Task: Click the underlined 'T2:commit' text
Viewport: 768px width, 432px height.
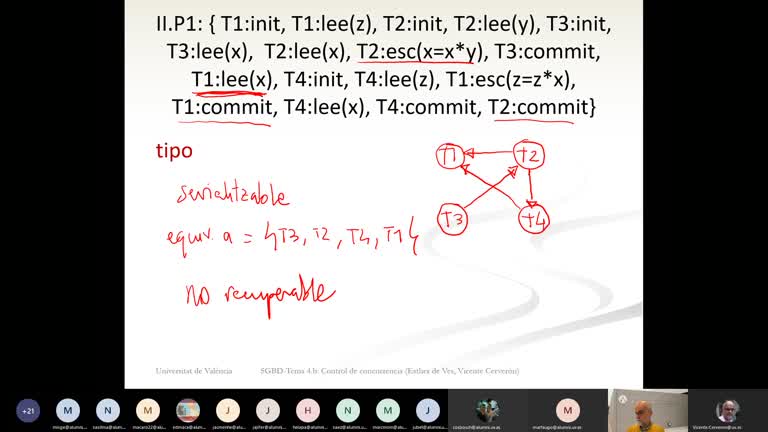Action: [x=538, y=107]
